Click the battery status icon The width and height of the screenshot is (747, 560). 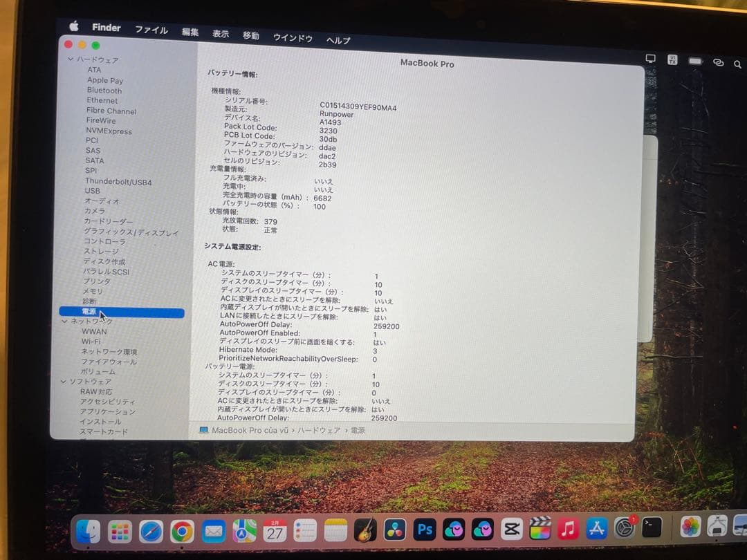[x=695, y=61]
